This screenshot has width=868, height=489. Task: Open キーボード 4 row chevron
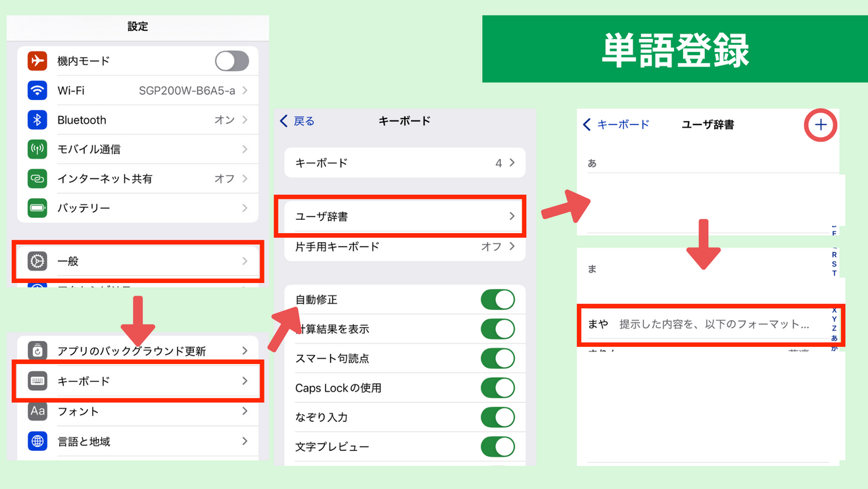click(x=512, y=163)
